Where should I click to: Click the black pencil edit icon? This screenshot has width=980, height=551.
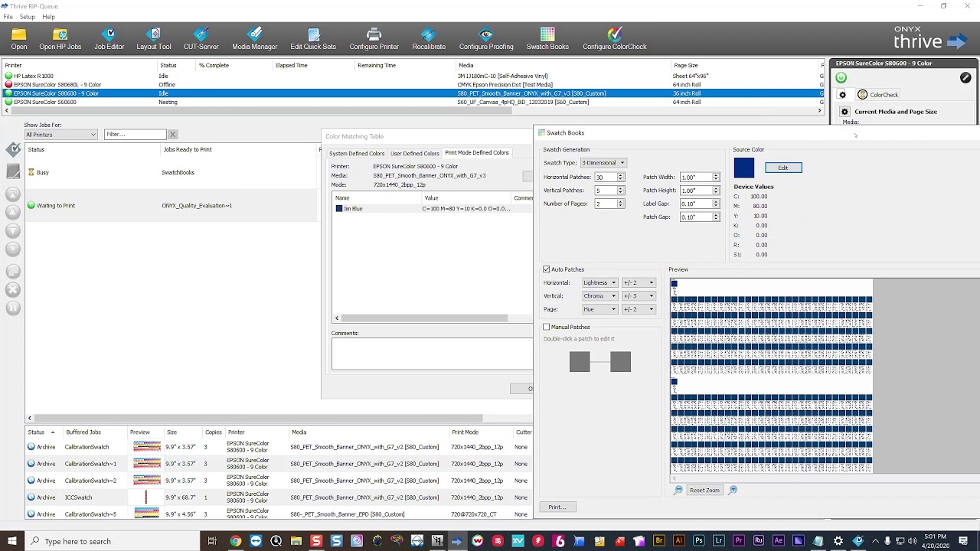[965, 77]
